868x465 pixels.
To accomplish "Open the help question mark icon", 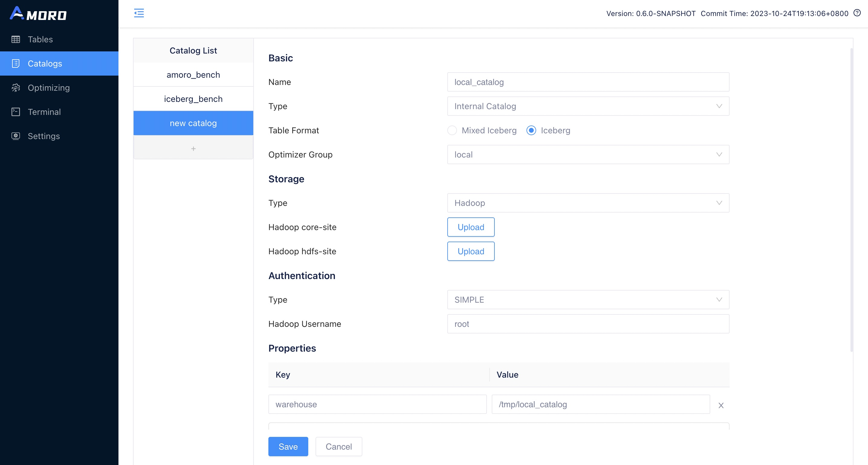I will (x=857, y=13).
